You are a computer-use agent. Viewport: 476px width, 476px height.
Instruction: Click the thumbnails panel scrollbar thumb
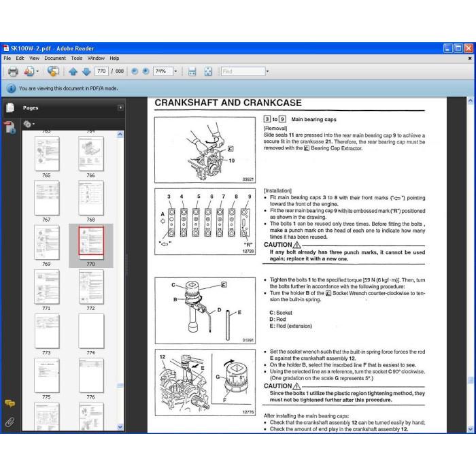pyautogui.click(x=120, y=386)
